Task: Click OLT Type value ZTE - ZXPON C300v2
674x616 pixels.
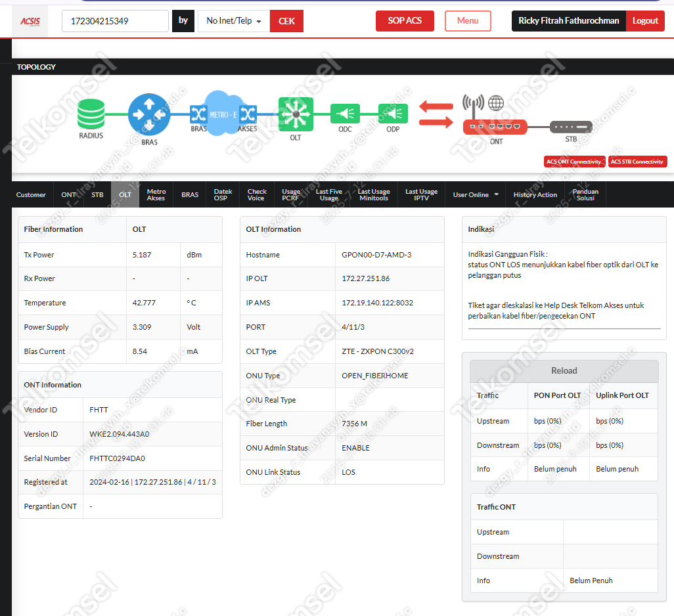Action: click(378, 351)
